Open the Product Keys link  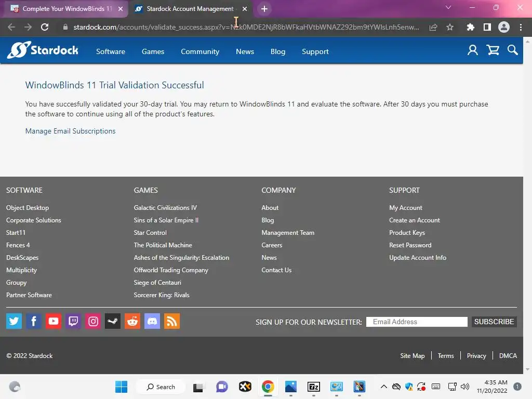(x=407, y=233)
